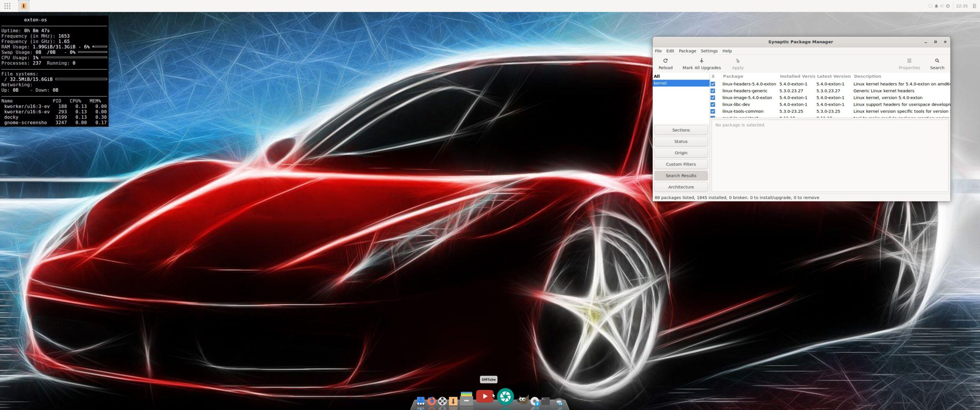Open the Settings menu in Synaptic
980x410 pixels.
pyautogui.click(x=709, y=51)
